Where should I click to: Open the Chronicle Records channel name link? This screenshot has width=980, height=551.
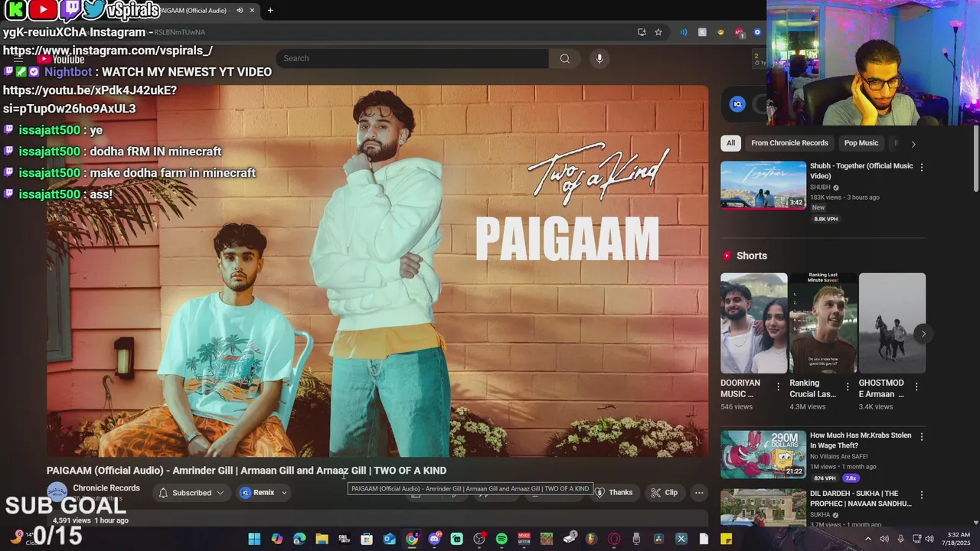pos(106,487)
